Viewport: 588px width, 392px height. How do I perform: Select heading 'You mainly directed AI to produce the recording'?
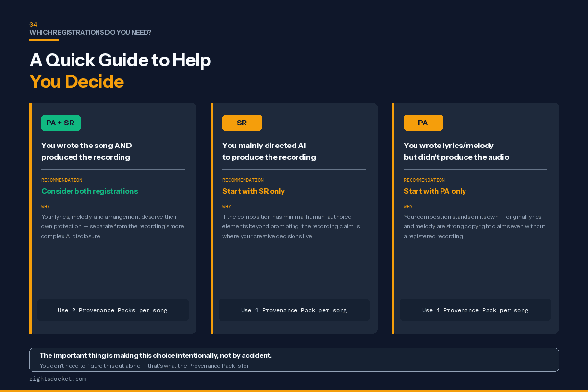(x=269, y=151)
